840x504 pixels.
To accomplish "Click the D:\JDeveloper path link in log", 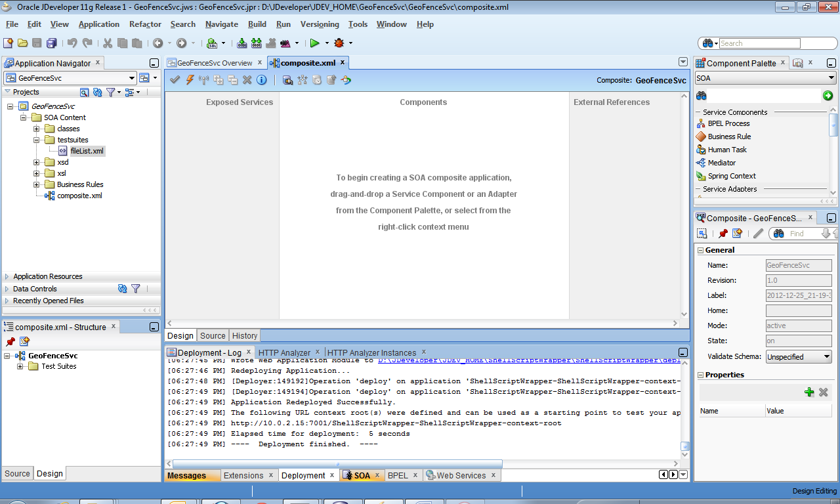I will (x=528, y=360).
